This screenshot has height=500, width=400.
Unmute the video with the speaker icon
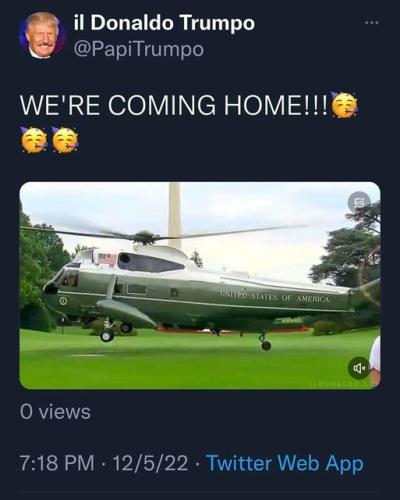click(x=359, y=368)
